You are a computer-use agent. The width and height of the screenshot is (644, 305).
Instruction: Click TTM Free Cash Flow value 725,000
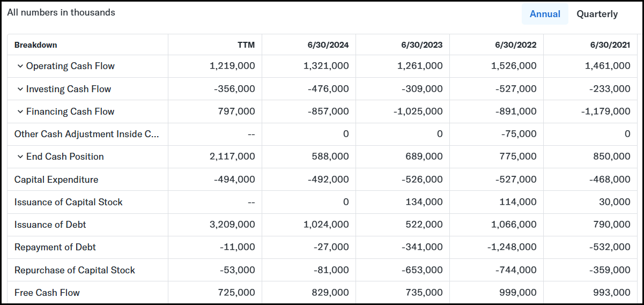click(236, 293)
